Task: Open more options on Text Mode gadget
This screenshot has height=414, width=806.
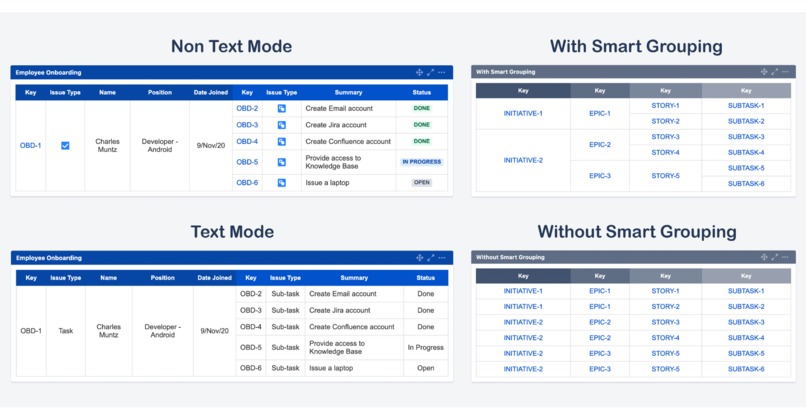Action: point(442,258)
